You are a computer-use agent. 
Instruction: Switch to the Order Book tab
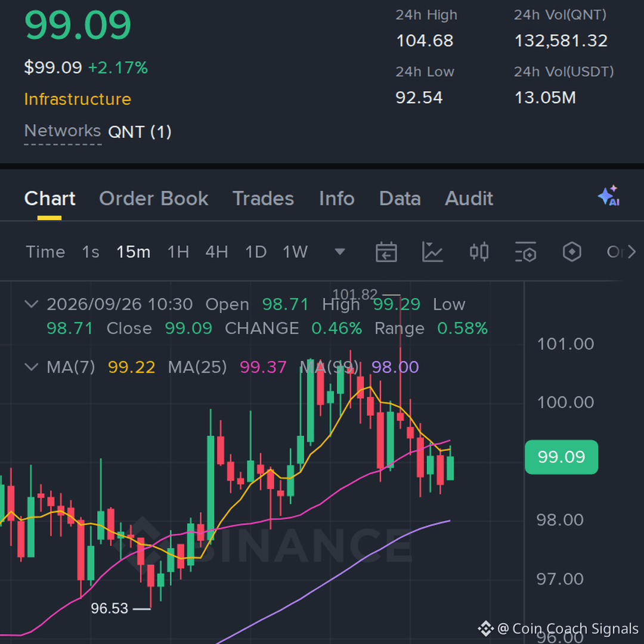point(154,199)
